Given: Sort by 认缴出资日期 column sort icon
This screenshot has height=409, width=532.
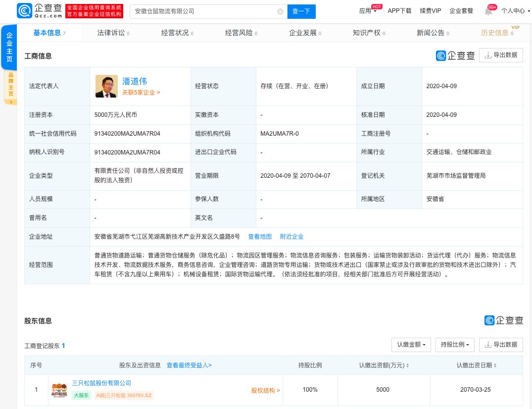Looking at the screenshot, I should [495, 365].
